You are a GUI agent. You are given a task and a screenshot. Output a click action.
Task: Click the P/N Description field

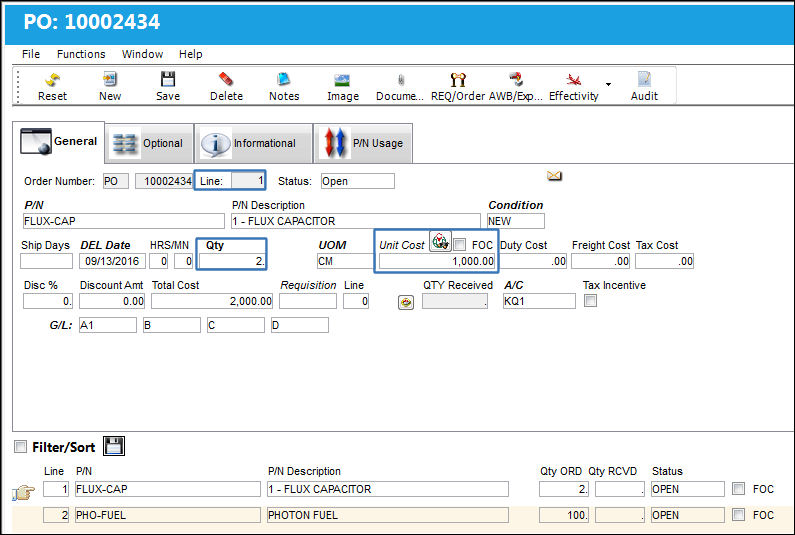(356, 221)
